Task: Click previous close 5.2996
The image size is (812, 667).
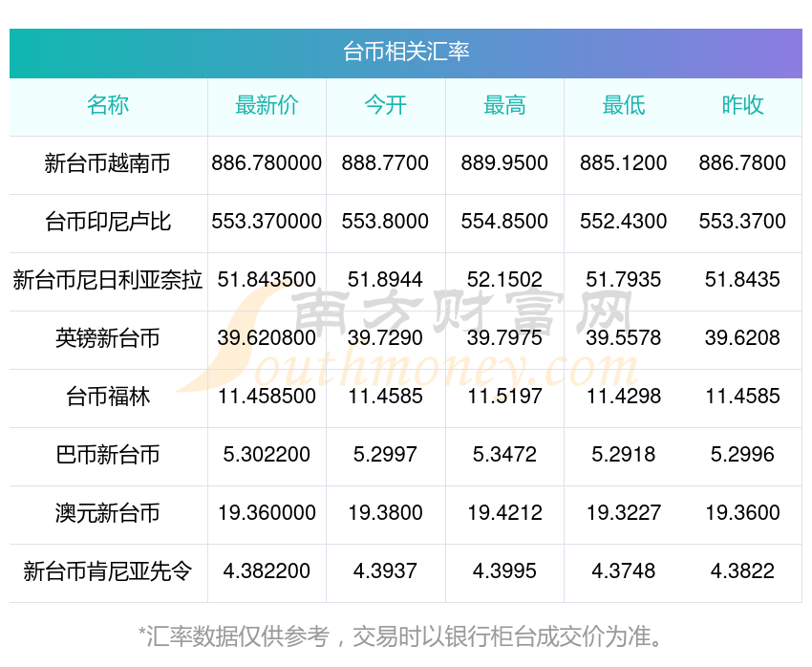Action: coord(742,455)
